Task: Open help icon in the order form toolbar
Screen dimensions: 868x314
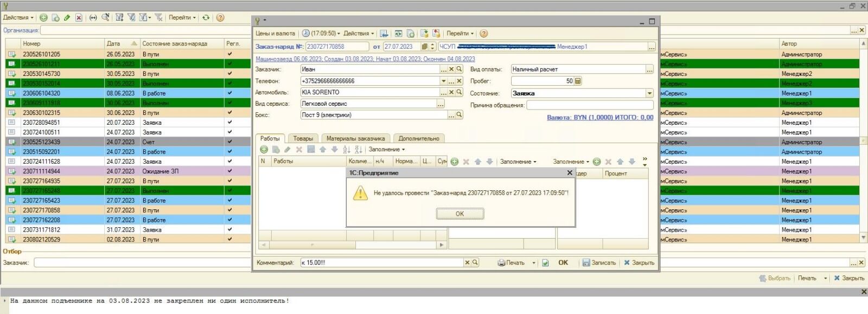Action: pyautogui.click(x=484, y=33)
